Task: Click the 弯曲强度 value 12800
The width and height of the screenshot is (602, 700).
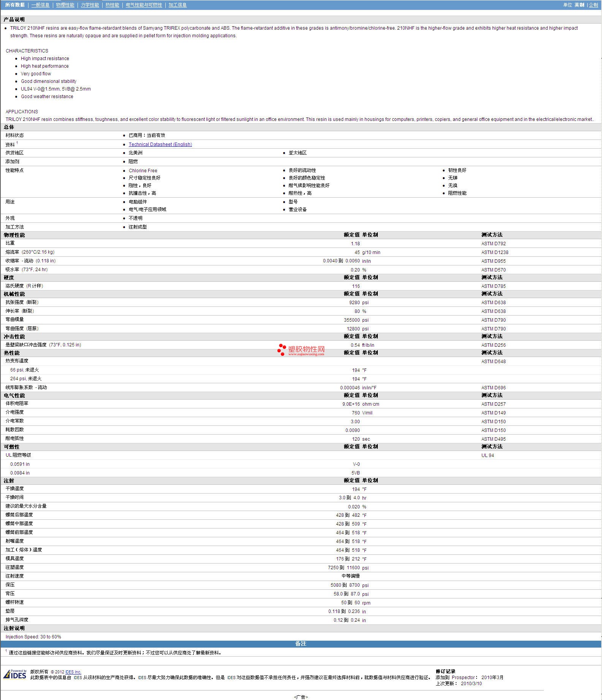Action: (x=353, y=329)
